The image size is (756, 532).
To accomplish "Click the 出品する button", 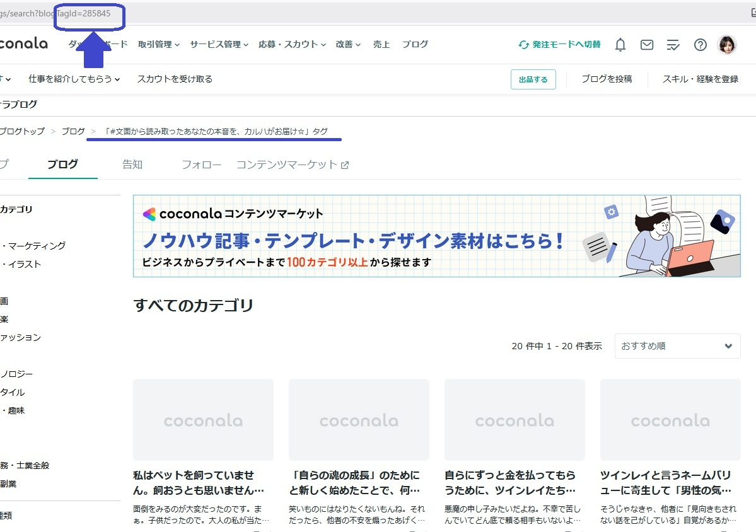I will click(533, 79).
